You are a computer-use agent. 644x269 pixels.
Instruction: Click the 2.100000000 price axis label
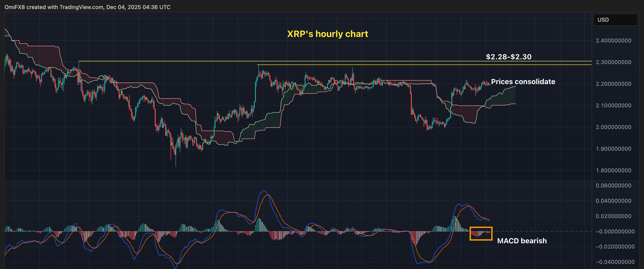coord(613,105)
